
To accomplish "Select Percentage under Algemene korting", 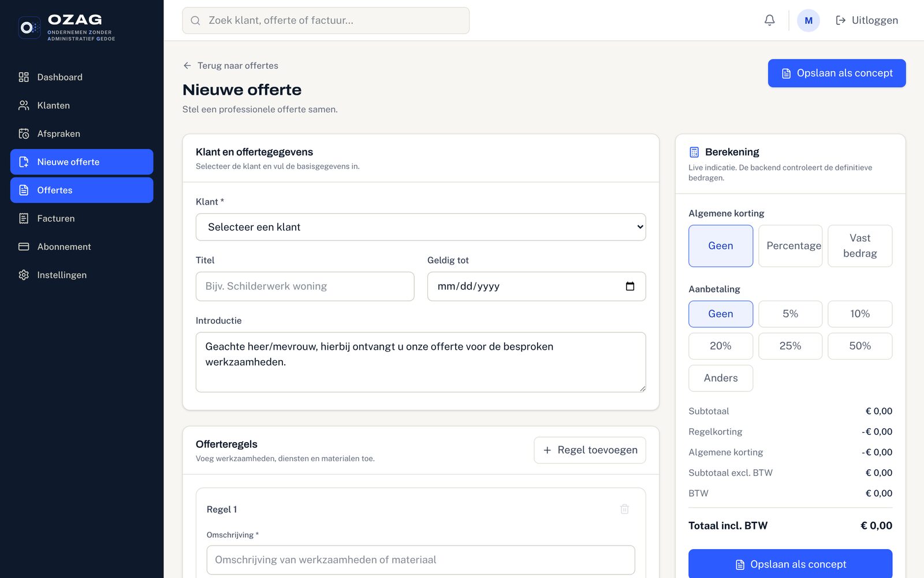I will click(790, 246).
